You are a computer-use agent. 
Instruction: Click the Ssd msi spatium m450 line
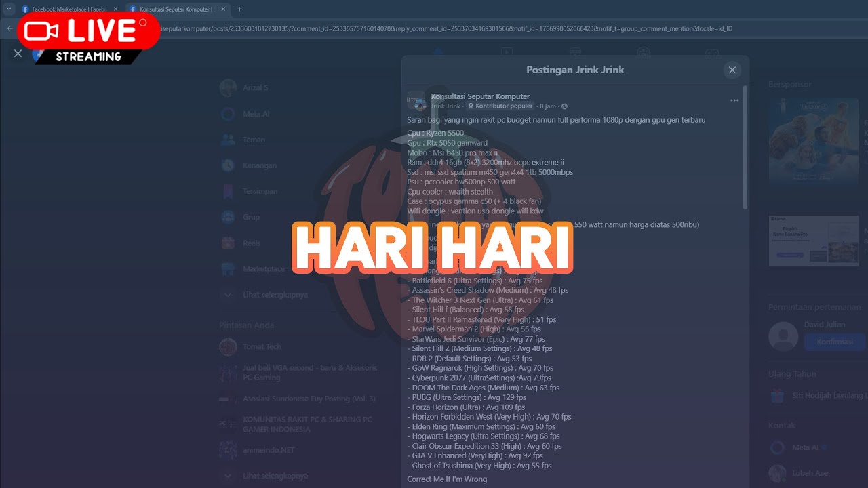(x=490, y=172)
